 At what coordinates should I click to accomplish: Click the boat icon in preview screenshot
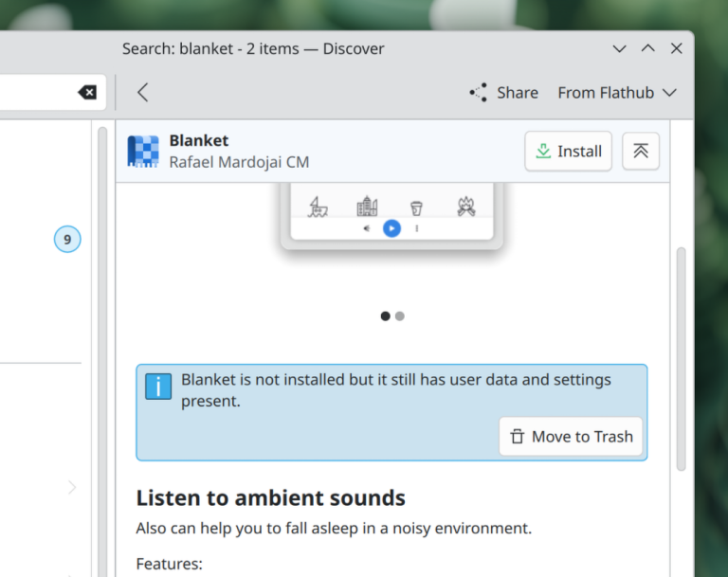click(x=318, y=207)
